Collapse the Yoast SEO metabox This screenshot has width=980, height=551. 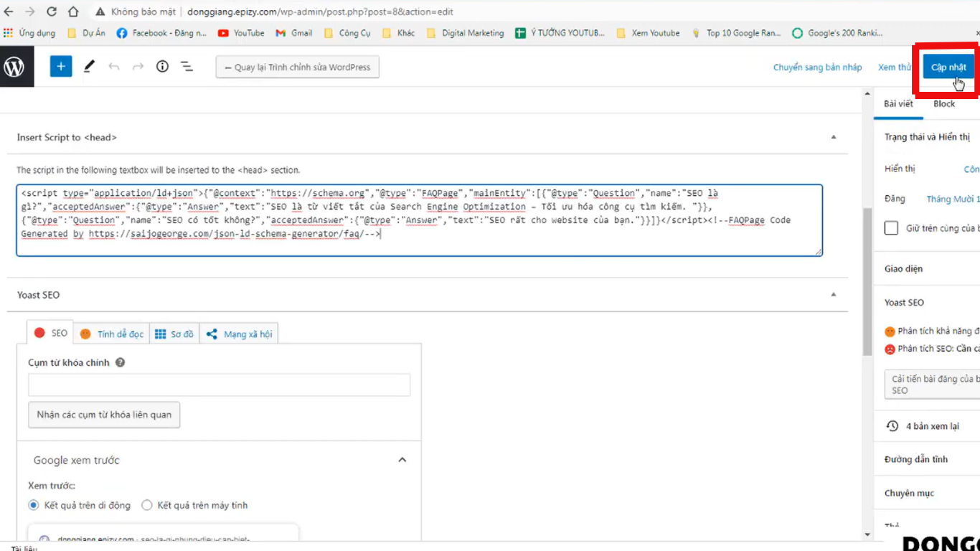(833, 295)
